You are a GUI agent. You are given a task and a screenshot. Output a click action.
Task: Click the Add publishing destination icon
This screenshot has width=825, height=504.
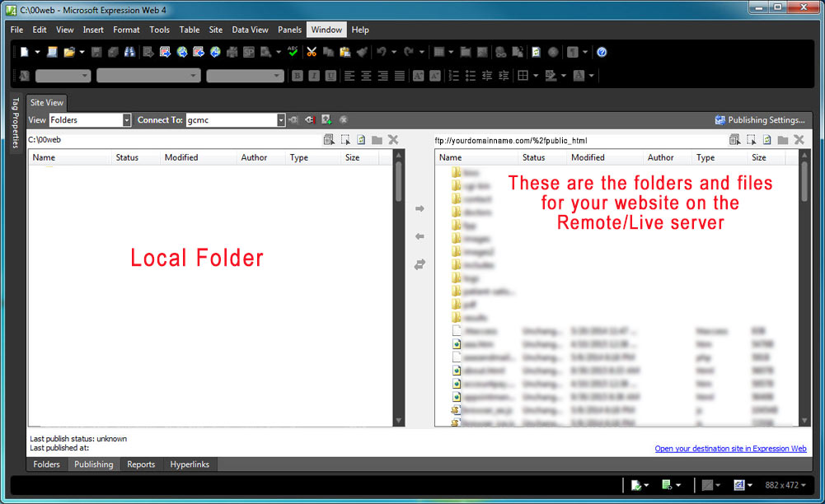point(326,120)
